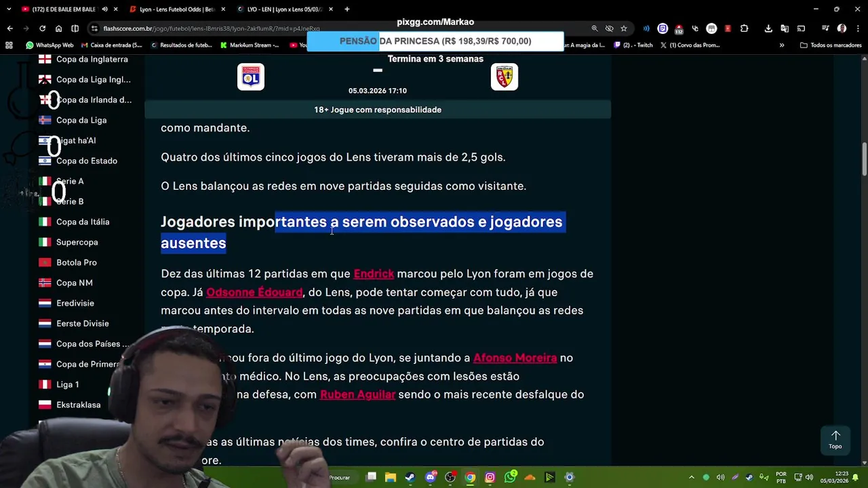Open the orange cloud app in taskbar

click(530, 477)
